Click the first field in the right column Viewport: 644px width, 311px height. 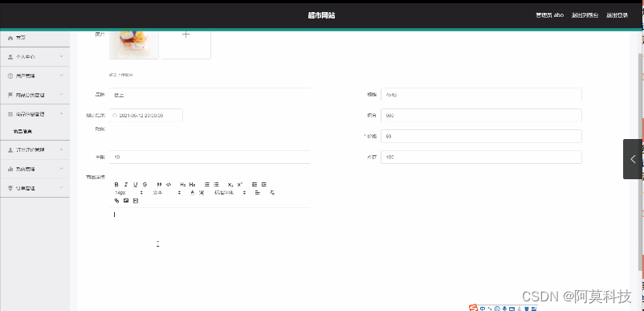click(x=481, y=95)
